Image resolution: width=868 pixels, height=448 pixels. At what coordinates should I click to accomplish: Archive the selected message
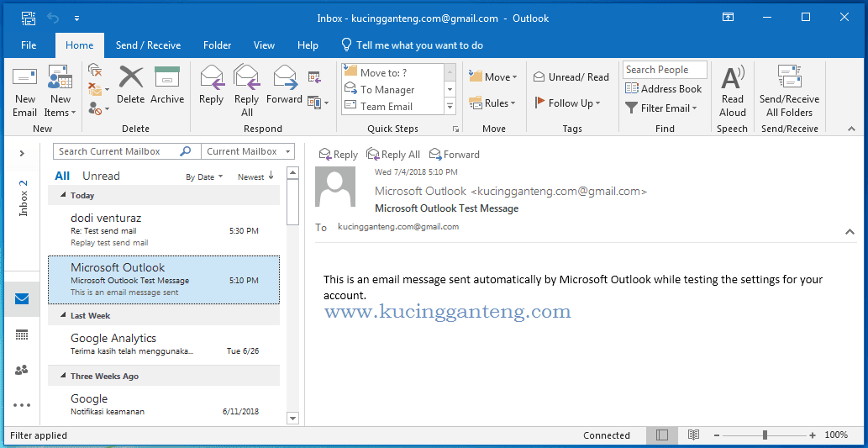(167, 85)
